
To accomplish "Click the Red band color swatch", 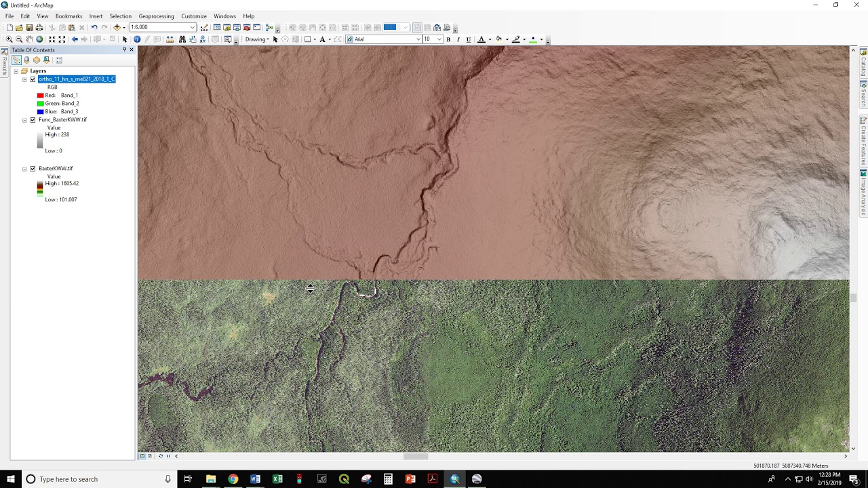I will tap(41, 96).
